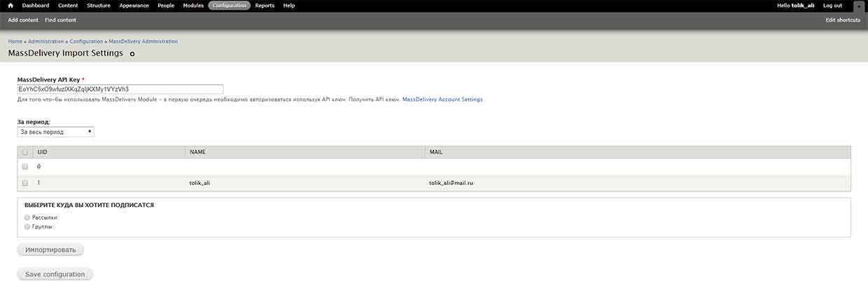This screenshot has width=868, height=307.
Task: Click the MassDelivery Administration breadcrumb link
Action: coord(143,41)
